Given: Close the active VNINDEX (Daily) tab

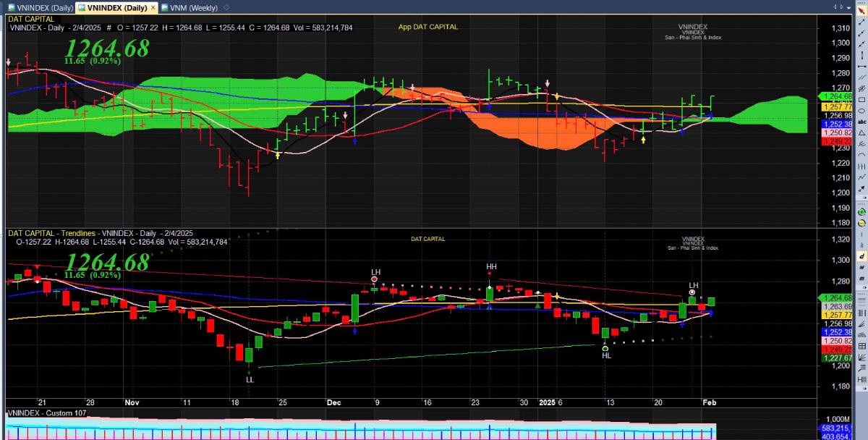Looking at the screenshot, I should pos(153,7).
